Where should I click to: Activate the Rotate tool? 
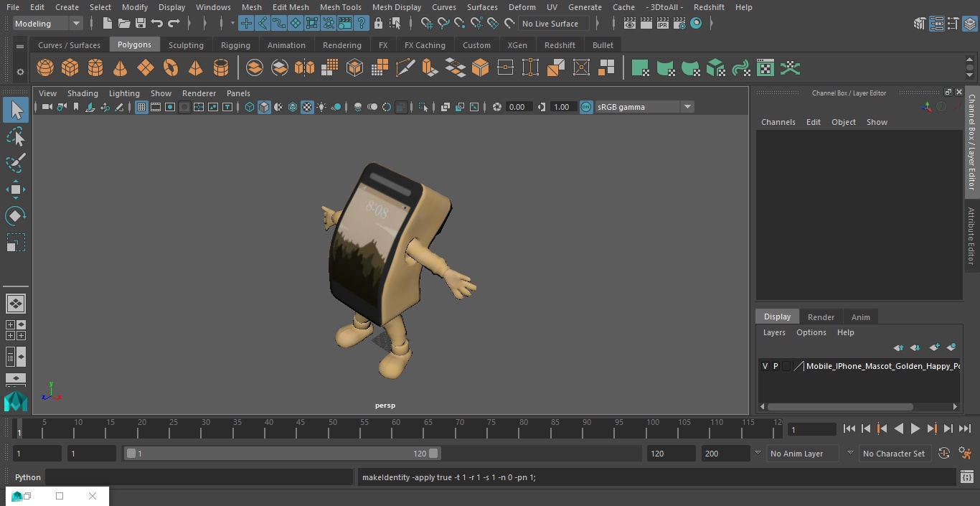pyautogui.click(x=16, y=216)
